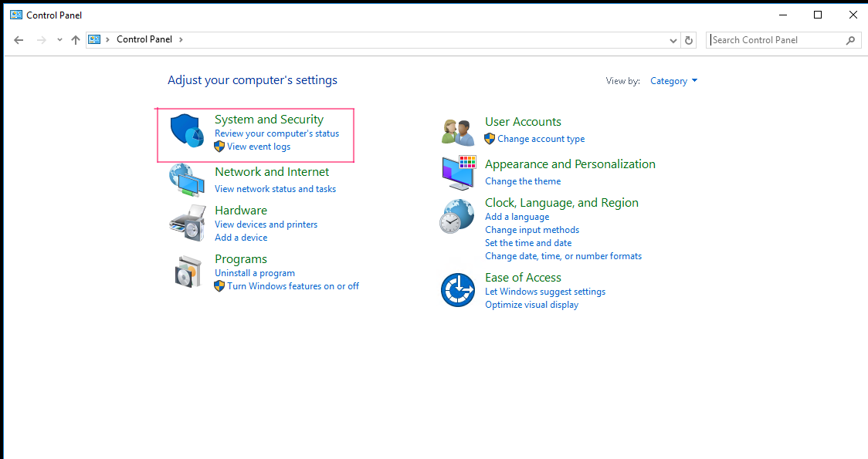The image size is (868, 459).
Task: Open the Ease of Access icon
Action: [458, 290]
